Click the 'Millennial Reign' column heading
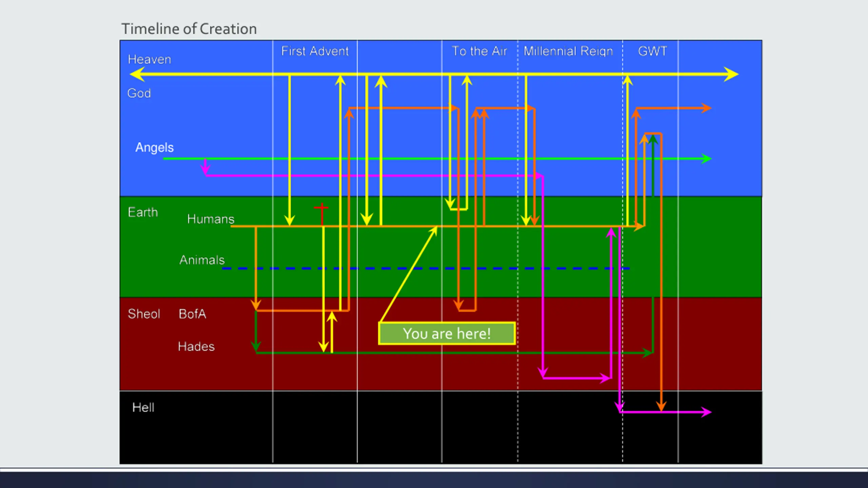Viewport: 868px width, 488px height. pyautogui.click(x=569, y=51)
